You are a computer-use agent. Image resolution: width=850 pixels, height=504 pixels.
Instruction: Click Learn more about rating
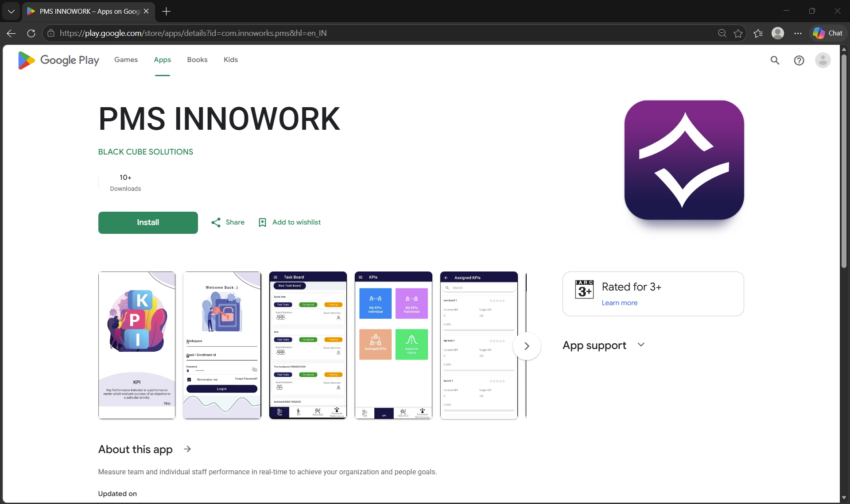coord(619,303)
